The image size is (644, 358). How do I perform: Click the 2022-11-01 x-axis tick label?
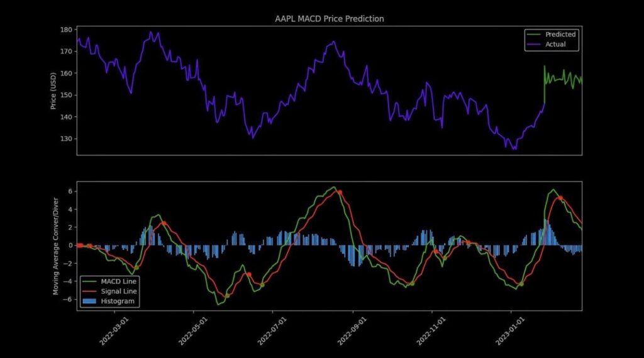click(x=431, y=331)
